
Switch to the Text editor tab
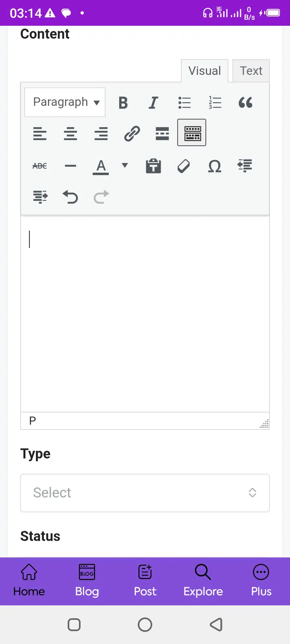point(251,71)
